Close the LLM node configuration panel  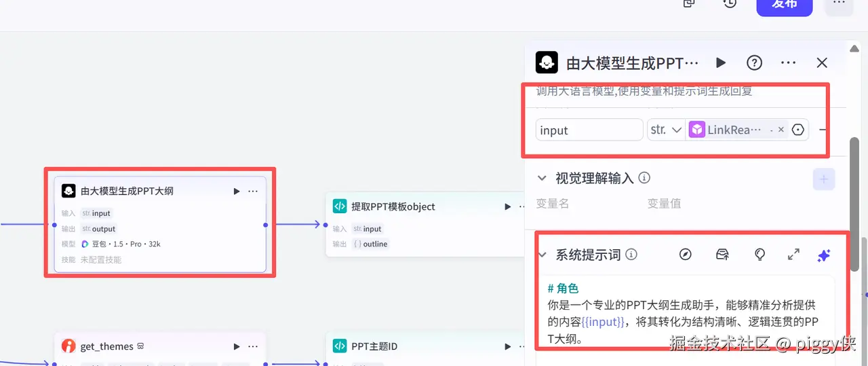tap(822, 62)
